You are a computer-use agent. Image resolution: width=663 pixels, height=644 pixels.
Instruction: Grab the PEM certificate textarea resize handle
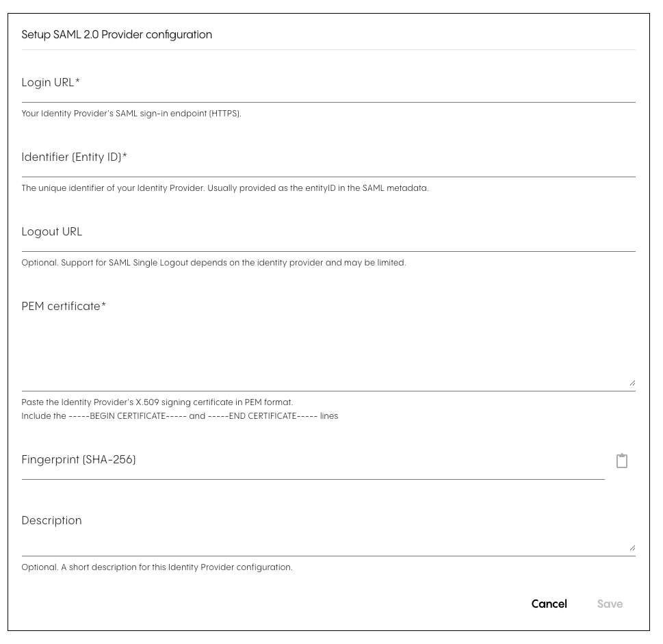(x=632, y=383)
